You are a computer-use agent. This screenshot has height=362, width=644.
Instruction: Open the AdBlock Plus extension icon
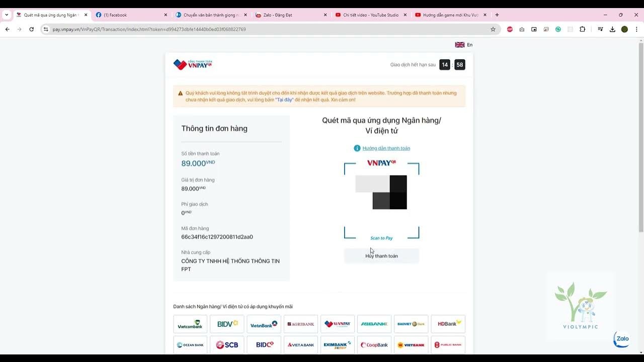pyautogui.click(x=510, y=29)
